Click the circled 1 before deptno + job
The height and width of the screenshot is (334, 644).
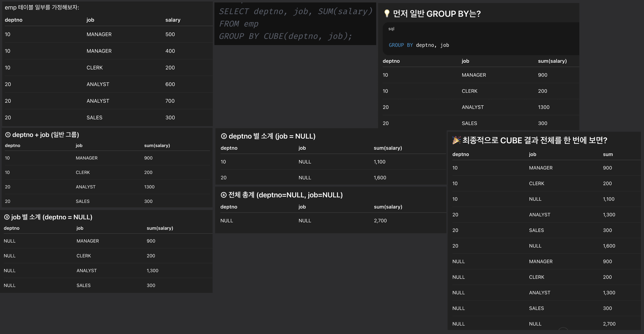[x=8, y=135]
